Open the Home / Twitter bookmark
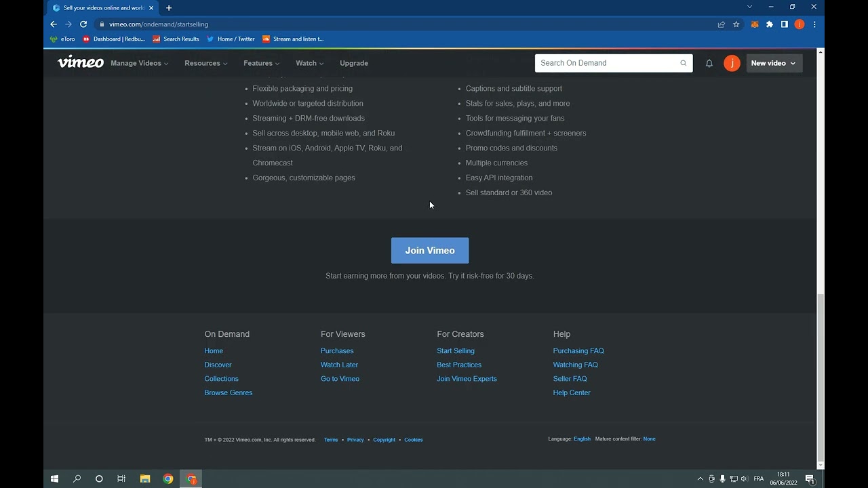Viewport: 868px width, 488px height. point(231,39)
